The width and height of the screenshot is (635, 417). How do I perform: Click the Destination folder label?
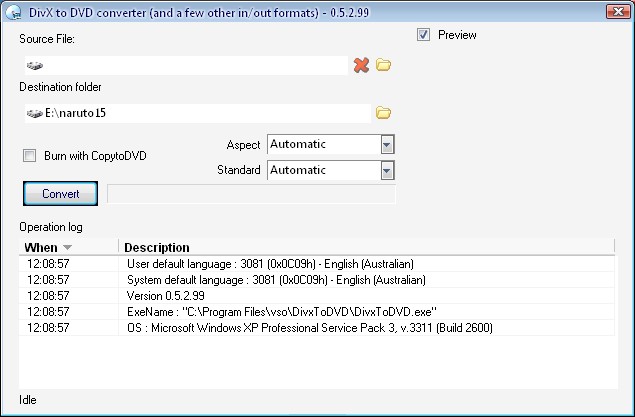(60, 87)
